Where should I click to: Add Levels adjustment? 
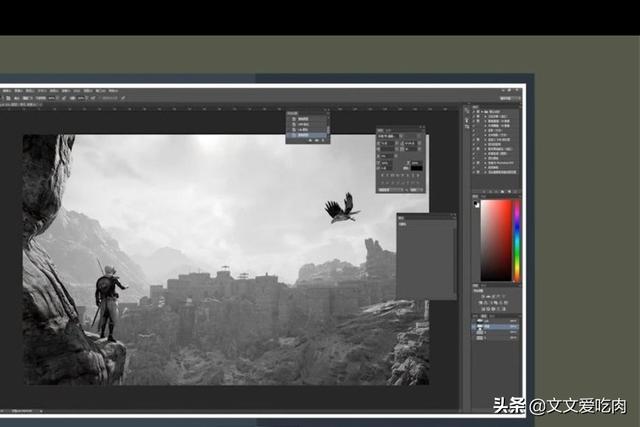point(488,296)
